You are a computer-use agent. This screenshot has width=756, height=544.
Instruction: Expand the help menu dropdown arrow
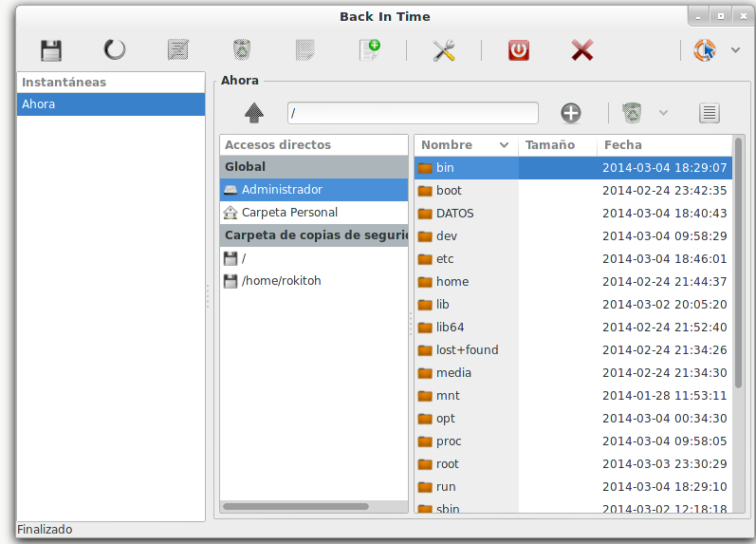pyautogui.click(x=735, y=50)
